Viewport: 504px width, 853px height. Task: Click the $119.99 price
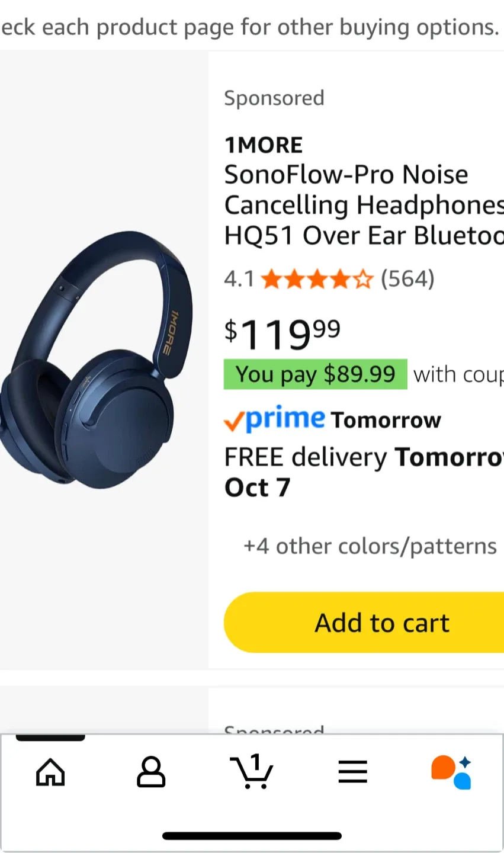(x=282, y=333)
